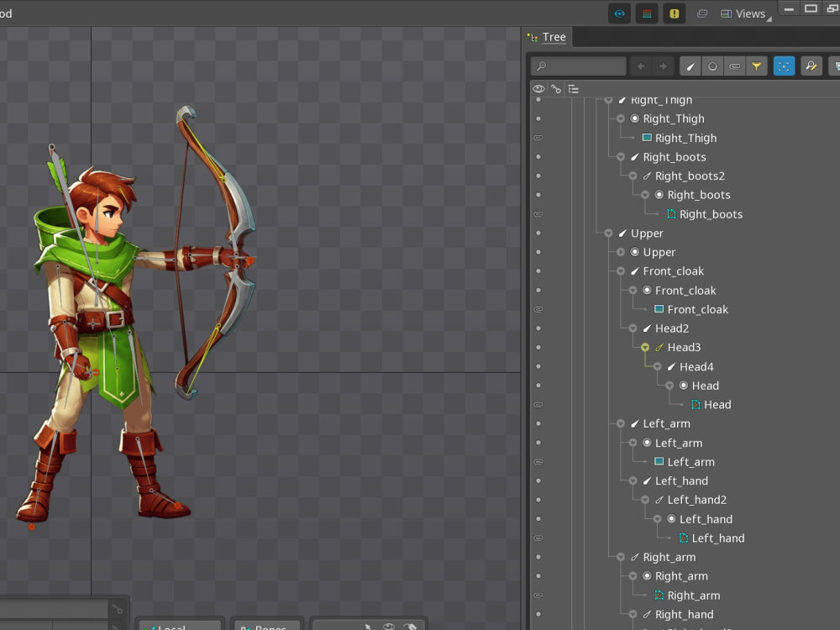The height and width of the screenshot is (630, 840).
Task: Open find and replace magnifier-pencil icon
Action: [x=811, y=66]
